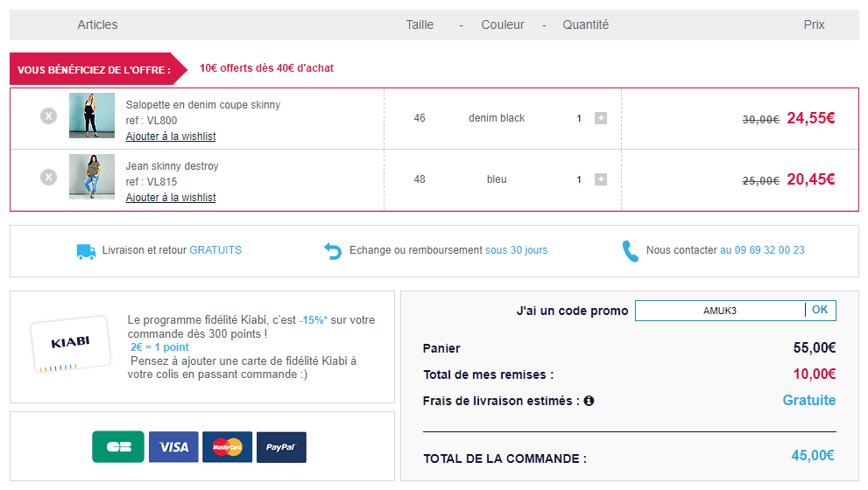Focus the promo code input field
This screenshot has height=490, width=868.
click(720, 311)
